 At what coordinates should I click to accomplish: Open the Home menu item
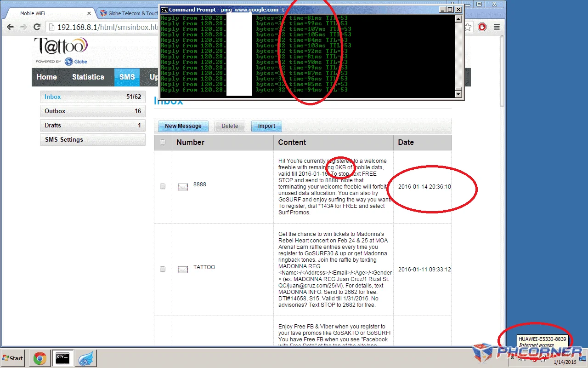[x=46, y=77]
